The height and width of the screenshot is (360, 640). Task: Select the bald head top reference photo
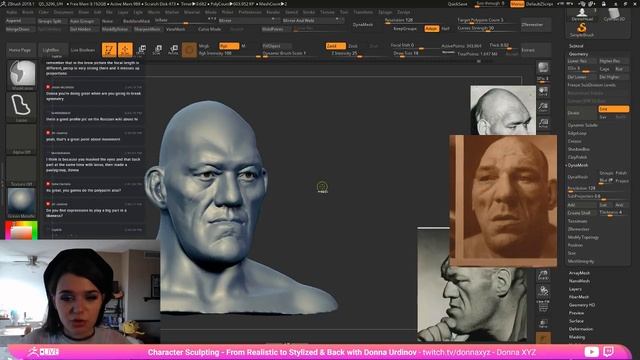pyautogui.click(x=503, y=110)
